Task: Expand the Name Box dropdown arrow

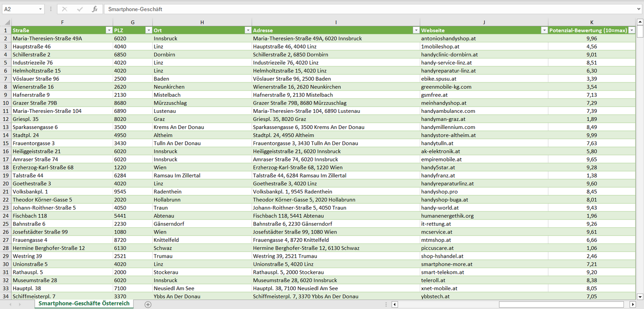Action: 41,9
